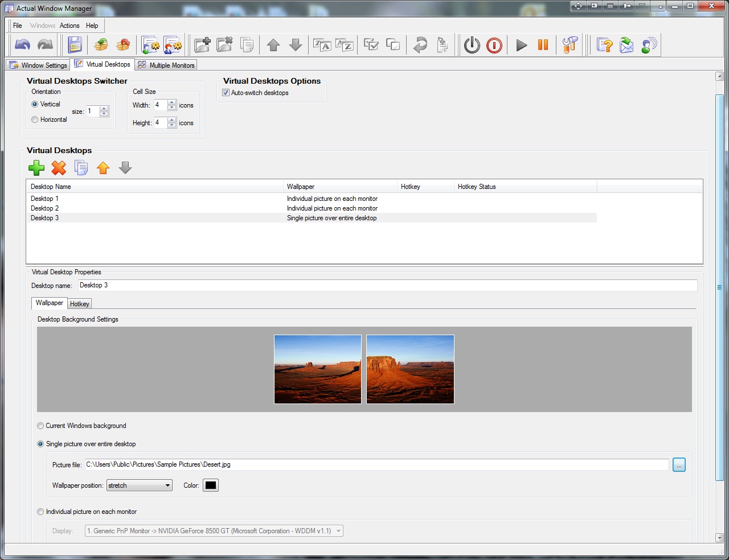Change the wallpaper background Color swatch
Image resolution: width=729 pixels, height=560 pixels.
pyautogui.click(x=210, y=485)
